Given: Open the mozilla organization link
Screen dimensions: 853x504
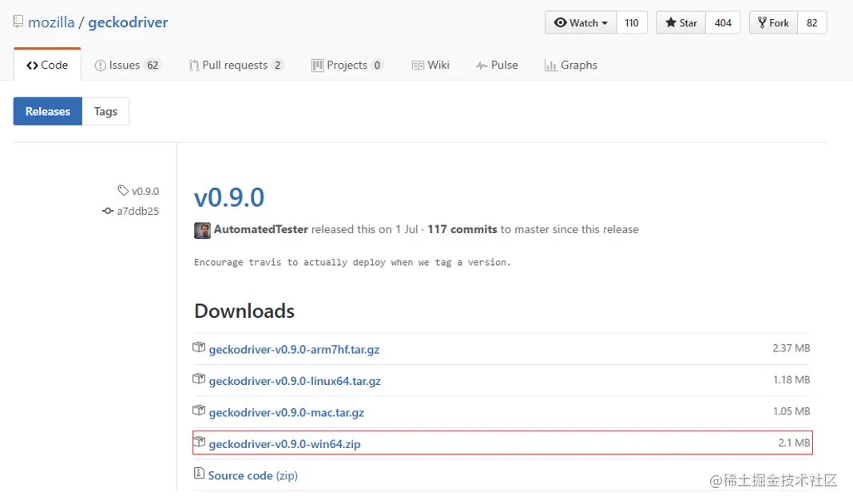Looking at the screenshot, I should click(x=51, y=22).
